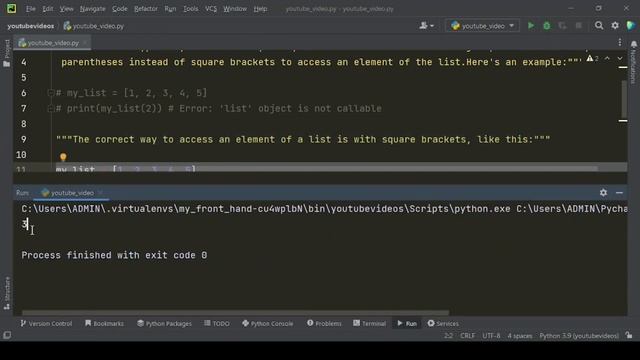The height and width of the screenshot is (360, 640).
Task: Click youtubevideos project breadcrumb
Action: 31,26
